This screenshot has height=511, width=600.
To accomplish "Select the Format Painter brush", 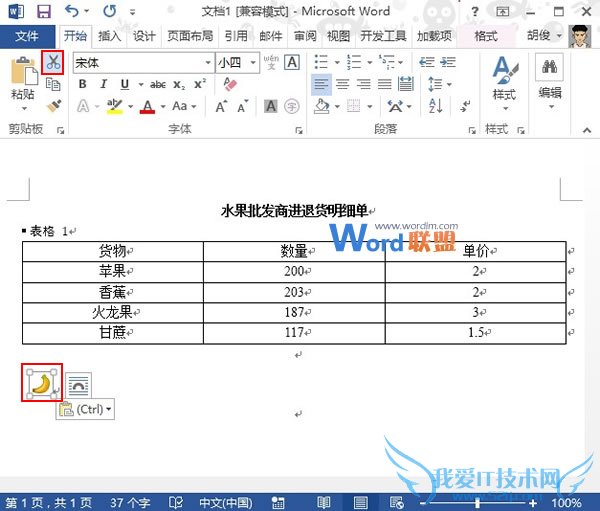I will click(54, 106).
